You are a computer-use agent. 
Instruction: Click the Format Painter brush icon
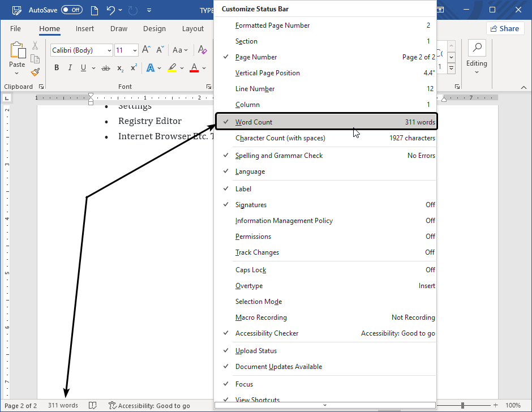35,72
